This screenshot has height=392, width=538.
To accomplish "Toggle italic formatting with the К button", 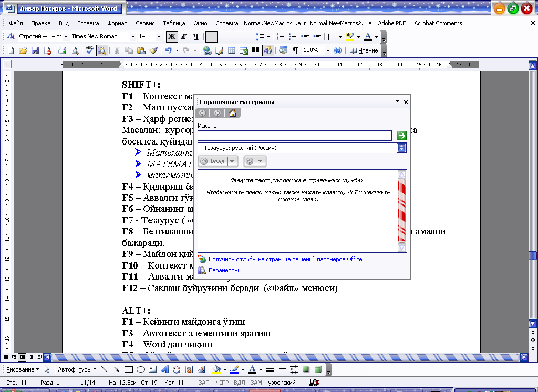I will (x=183, y=37).
